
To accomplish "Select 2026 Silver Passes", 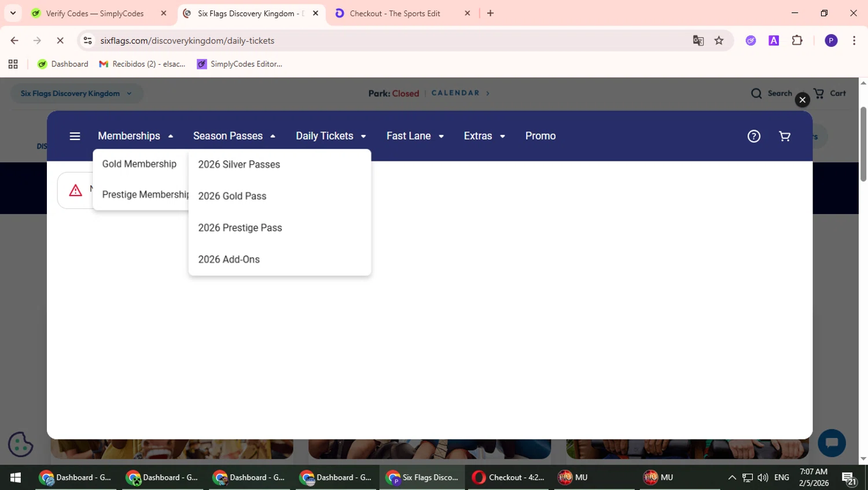I will tap(239, 164).
